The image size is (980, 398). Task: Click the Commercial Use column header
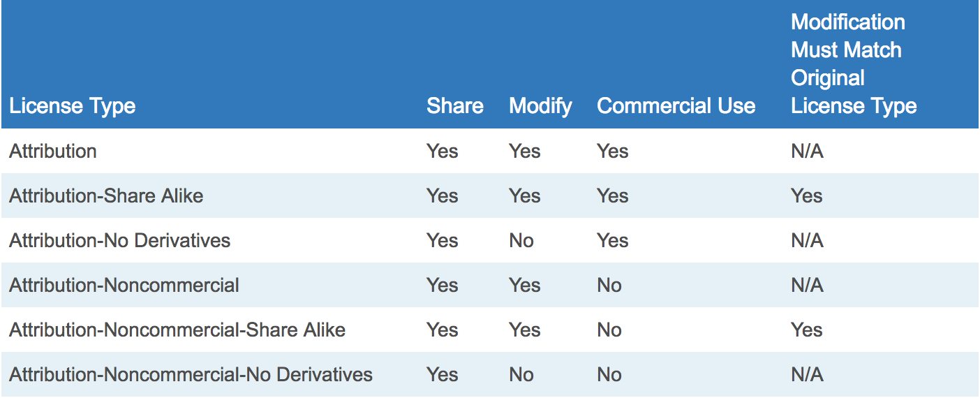coord(676,106)
